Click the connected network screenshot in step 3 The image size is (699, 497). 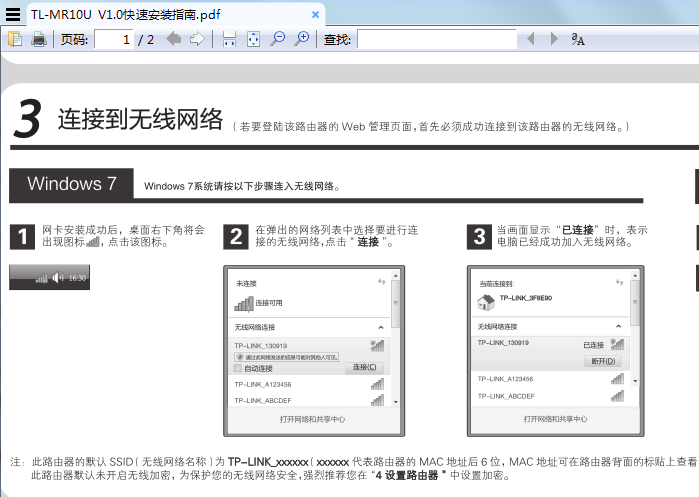point(555,351)
